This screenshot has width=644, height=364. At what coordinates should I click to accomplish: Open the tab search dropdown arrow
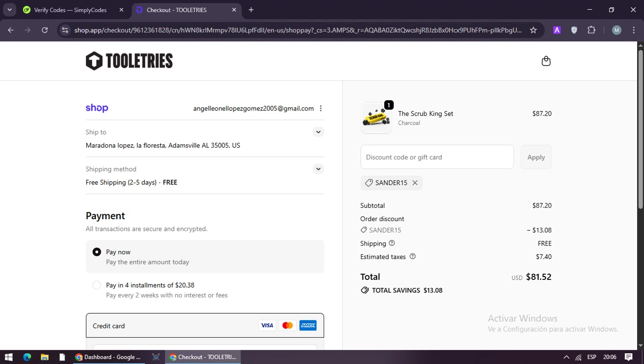coord(9,10)
